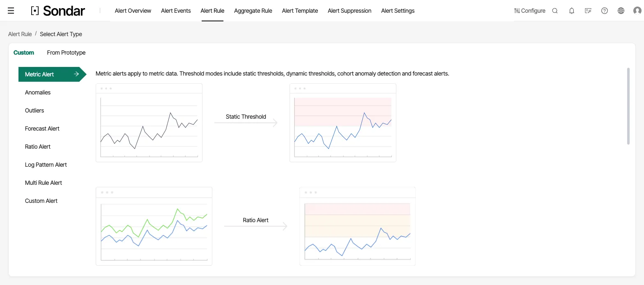Image resolution: width=644 pixels, height=285 pixels.
Task: Select Anomalies alert type
Action: point(38,92)
